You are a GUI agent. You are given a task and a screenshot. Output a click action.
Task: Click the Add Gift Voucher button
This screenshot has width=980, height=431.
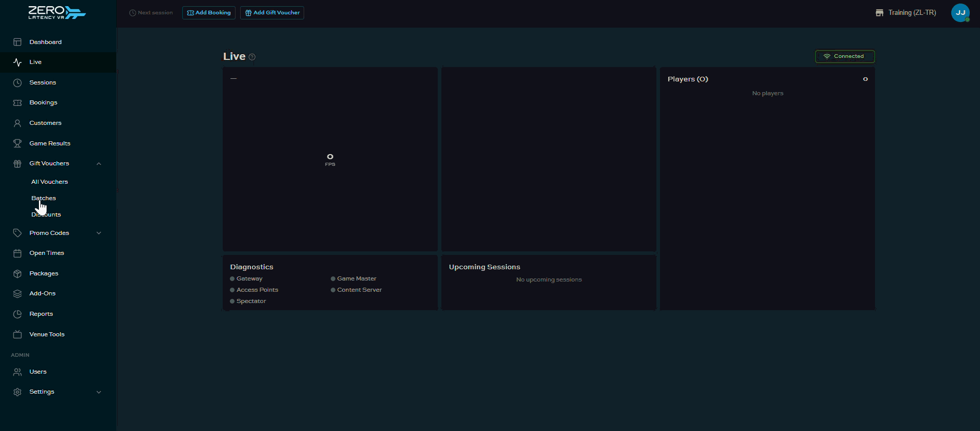click(x=272, y=13)
